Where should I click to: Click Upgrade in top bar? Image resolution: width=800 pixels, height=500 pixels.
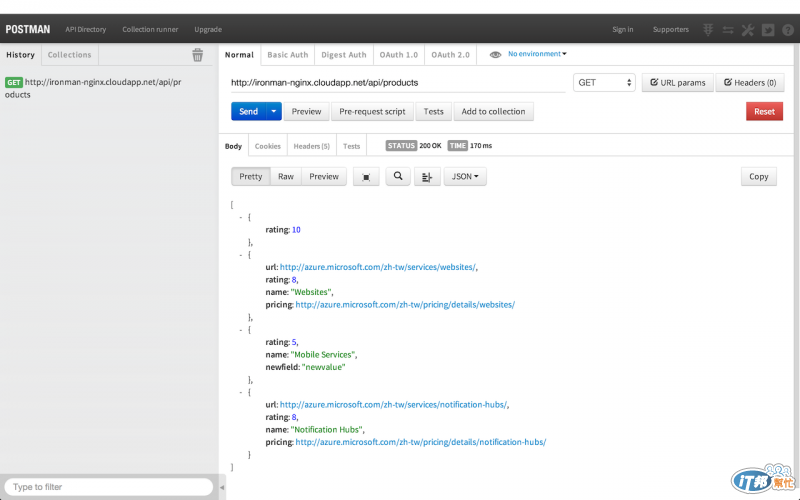(208, 30)
